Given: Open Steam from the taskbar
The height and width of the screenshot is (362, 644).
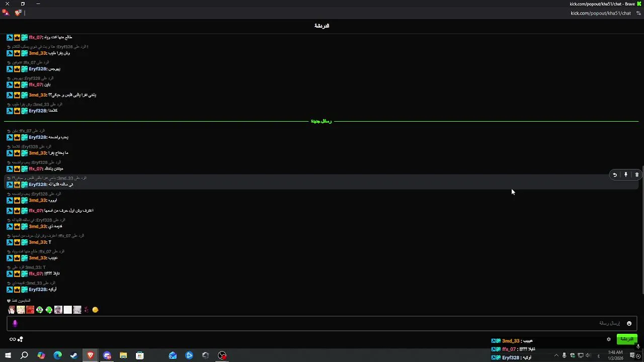Looking at the screenshot, I should tap(74, 355).
